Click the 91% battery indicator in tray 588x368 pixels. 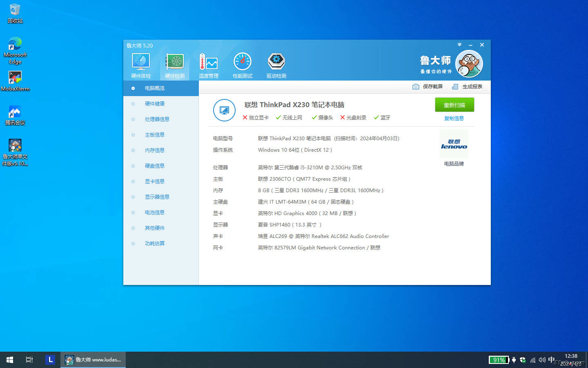[x=499, y=360]
